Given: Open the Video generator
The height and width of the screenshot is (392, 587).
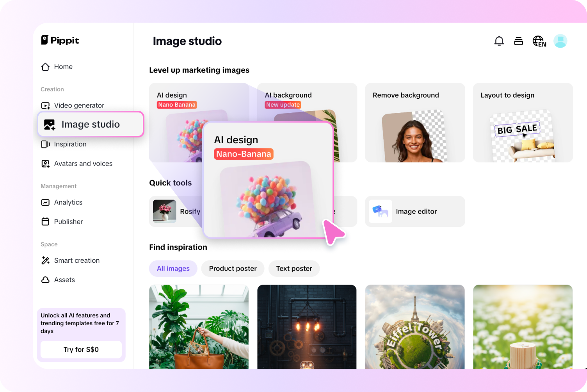Looking at the screenshot, I should coord(73,105).
